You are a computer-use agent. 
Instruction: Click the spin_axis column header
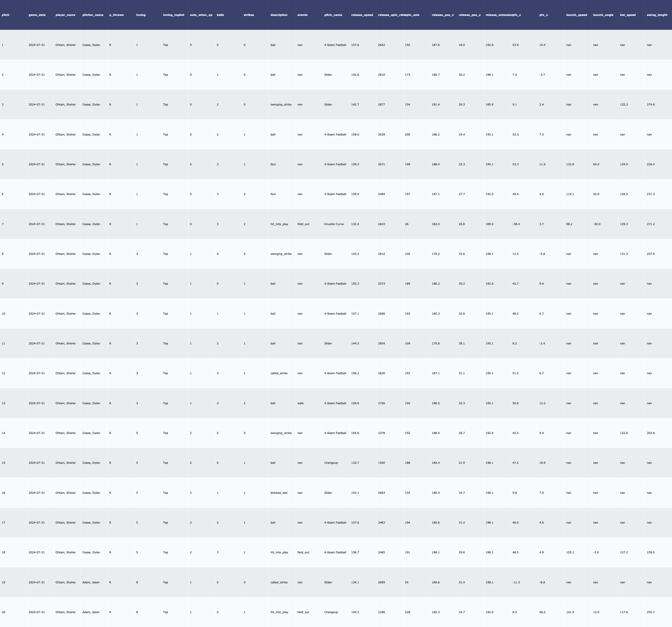point(412,15)
